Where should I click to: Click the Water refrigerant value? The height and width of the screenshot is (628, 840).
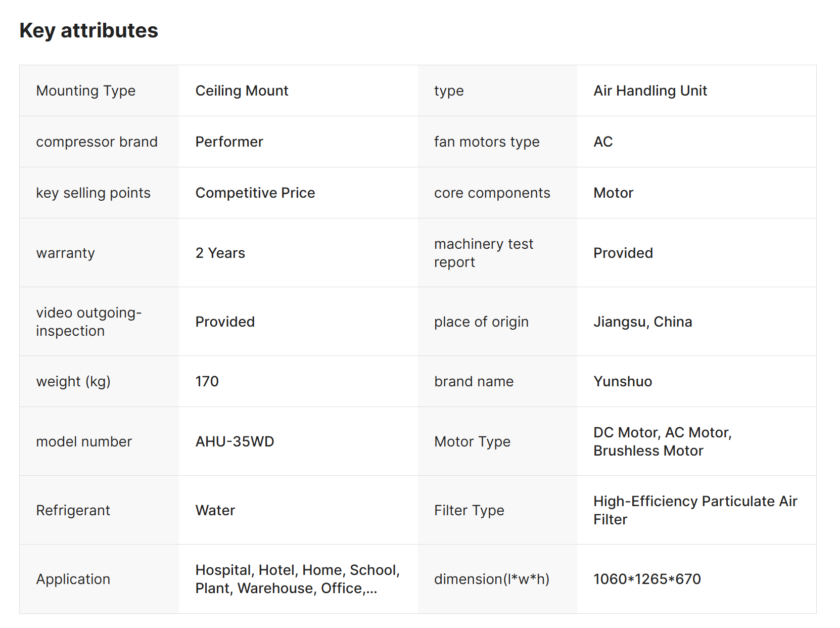(x=215, y=511)
